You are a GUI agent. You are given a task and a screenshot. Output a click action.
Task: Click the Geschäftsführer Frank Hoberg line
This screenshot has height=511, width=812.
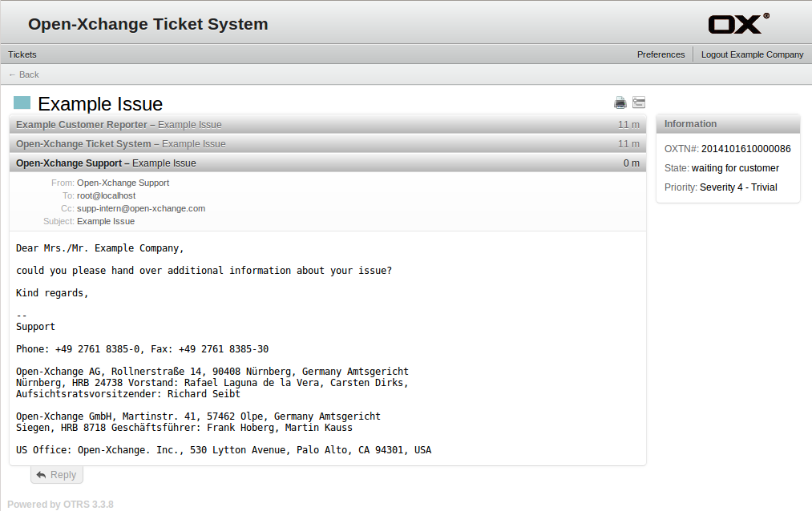(x=184, y=428)
